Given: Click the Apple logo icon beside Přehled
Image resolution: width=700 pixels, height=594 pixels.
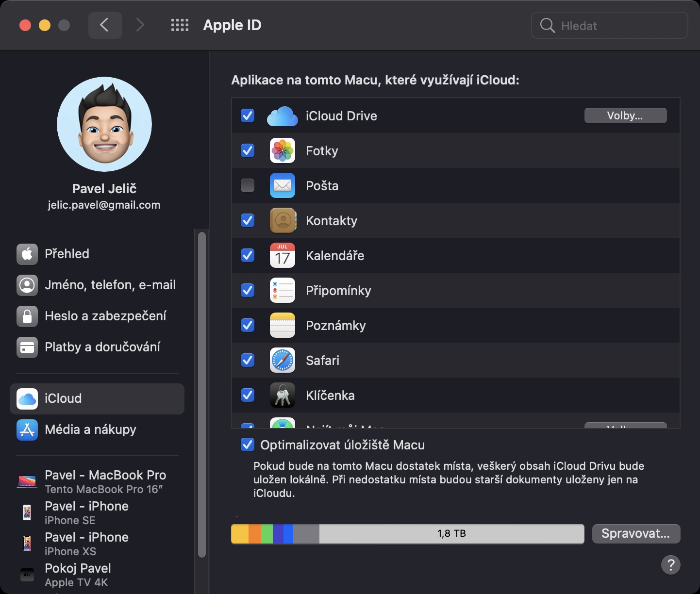Looking at the screenshot, I should (27, 254).
